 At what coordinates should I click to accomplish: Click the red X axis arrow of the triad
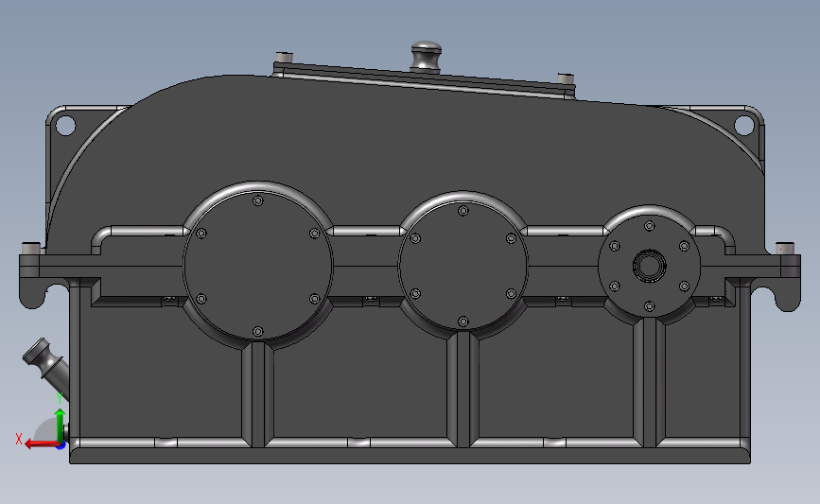pyautogui.click(x=42, y=444)
